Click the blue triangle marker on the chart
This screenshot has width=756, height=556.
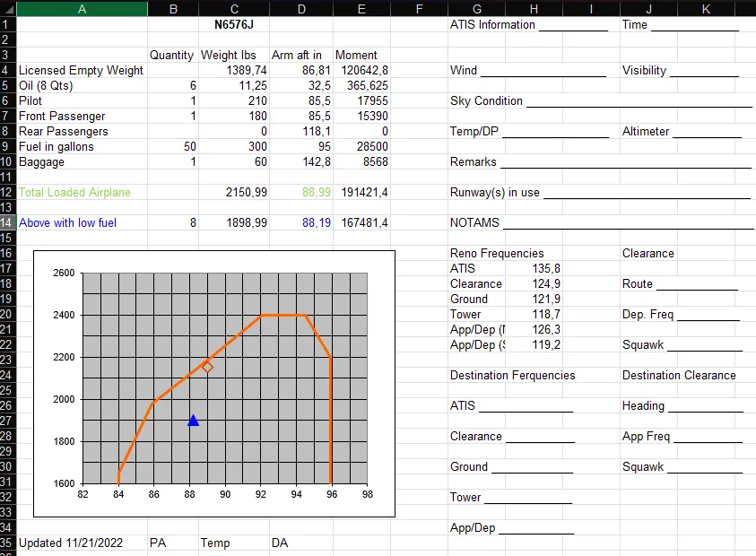pyautogui.click(x=193, y=420)
